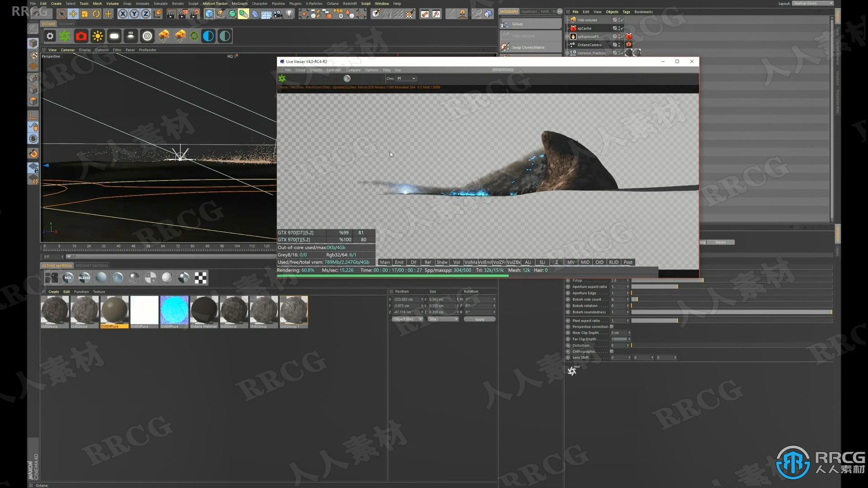The height and width of the screenshot is (488, 868).
Task: Click the Cube primitive icon
Action: pyautogui.click(x=209, y=14)
